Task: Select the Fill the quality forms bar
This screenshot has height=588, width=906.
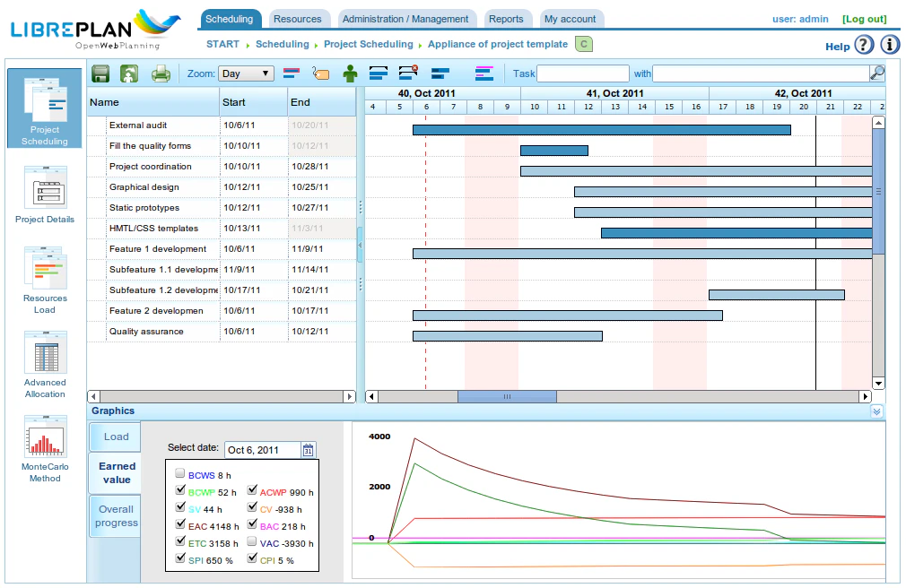Action: 554,151
